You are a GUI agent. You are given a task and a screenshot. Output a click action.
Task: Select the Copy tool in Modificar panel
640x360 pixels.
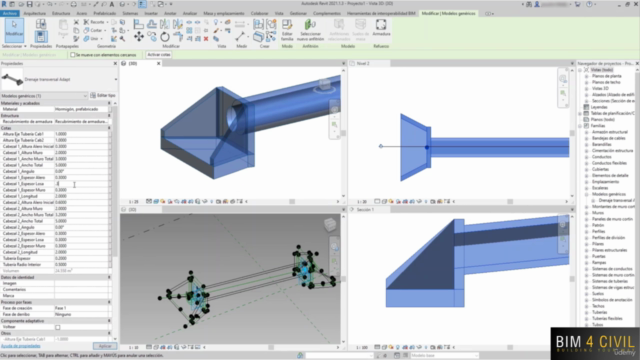152,37
